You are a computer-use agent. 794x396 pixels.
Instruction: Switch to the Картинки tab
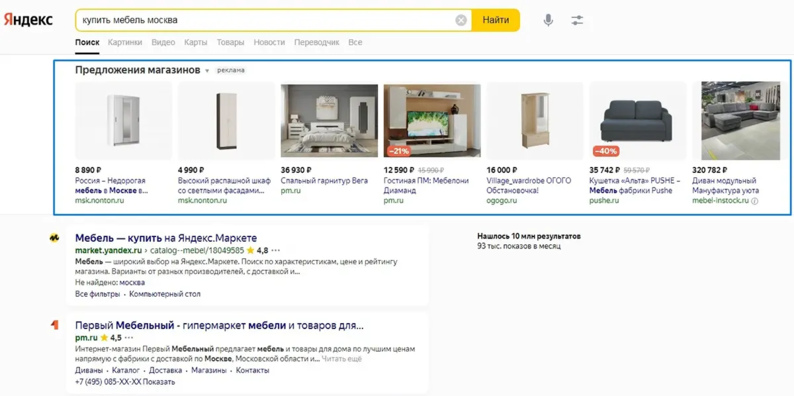125,43
